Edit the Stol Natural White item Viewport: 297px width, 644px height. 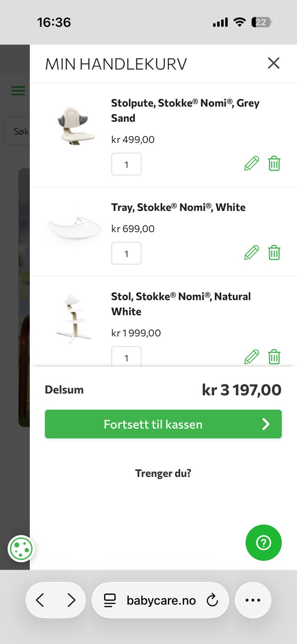coord(252,357)
